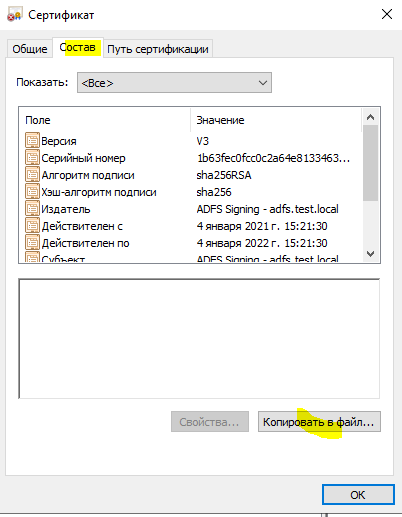Open the Показать dropdown showing <Все>
The width and height of the screenshot is (402, 517).
[x=174, y=83]
